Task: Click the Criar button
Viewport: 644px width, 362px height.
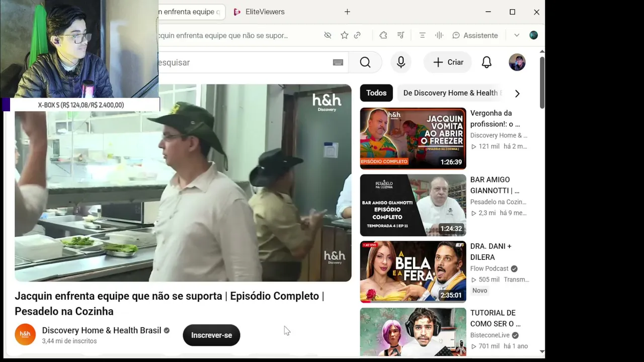Action: pyautogui.click(x=448, y=62)
